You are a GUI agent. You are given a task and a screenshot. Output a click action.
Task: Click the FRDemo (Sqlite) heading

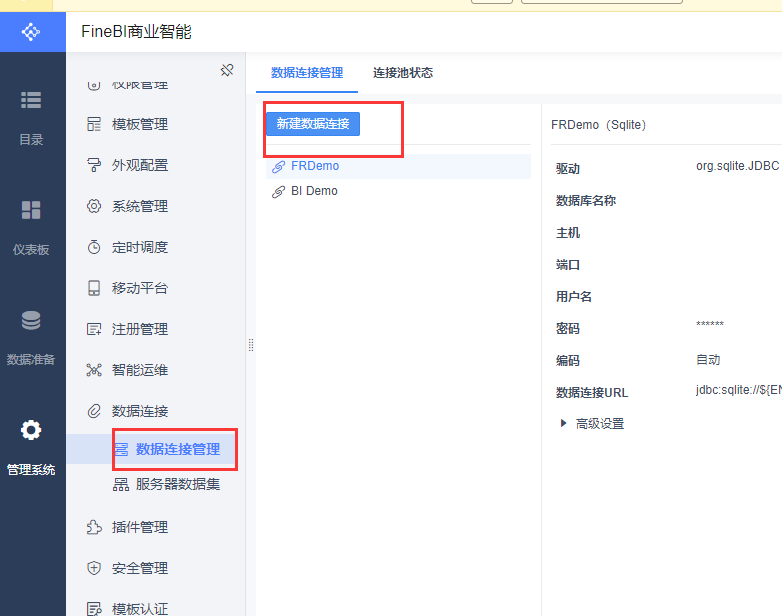598,125
